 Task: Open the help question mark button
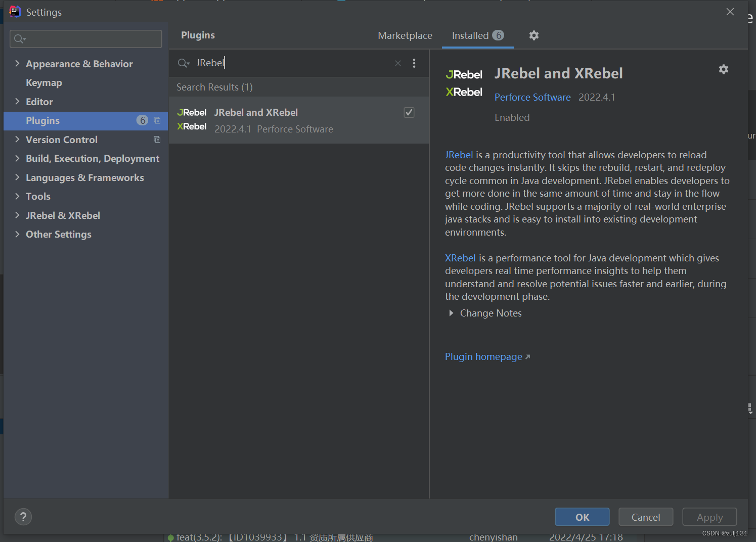pos(23,517)
